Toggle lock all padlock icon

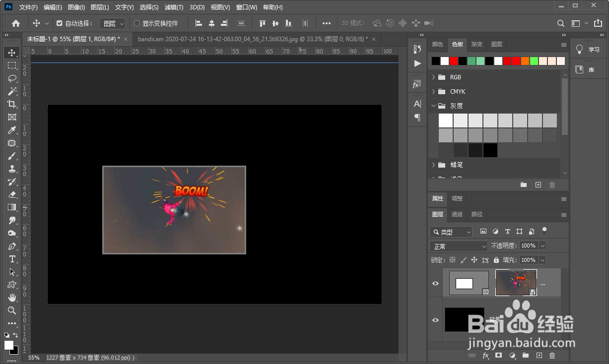(x=496, y=260)
